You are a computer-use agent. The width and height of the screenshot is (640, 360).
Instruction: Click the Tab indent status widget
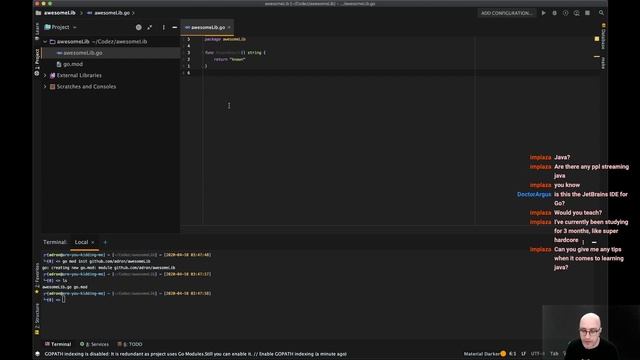click(554, 354)
